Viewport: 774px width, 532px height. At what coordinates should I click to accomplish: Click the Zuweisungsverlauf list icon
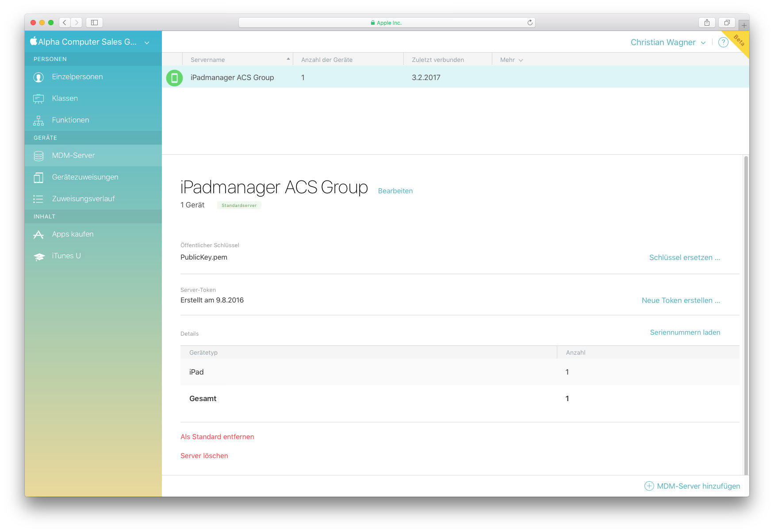[38, 199]
